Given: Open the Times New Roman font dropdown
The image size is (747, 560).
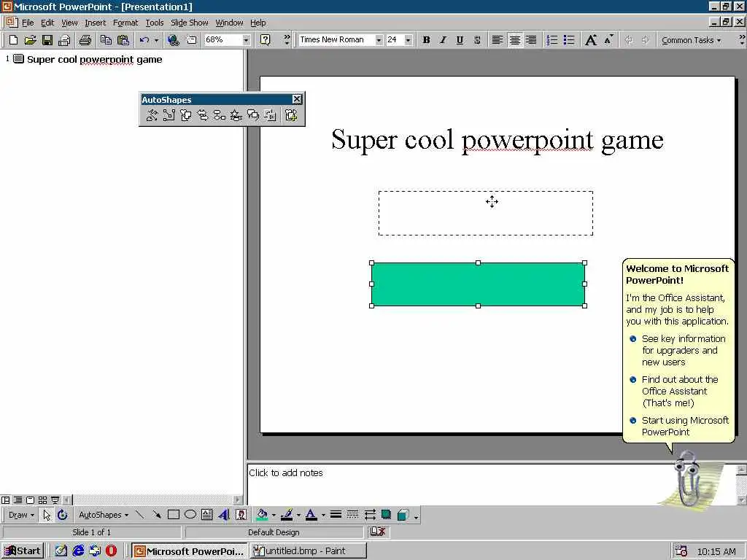Looking at the screenshot, I should coord(379,40).
